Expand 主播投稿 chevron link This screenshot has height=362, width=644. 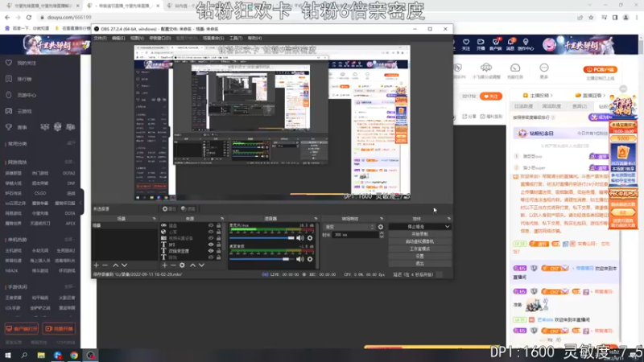click(539, 95)
